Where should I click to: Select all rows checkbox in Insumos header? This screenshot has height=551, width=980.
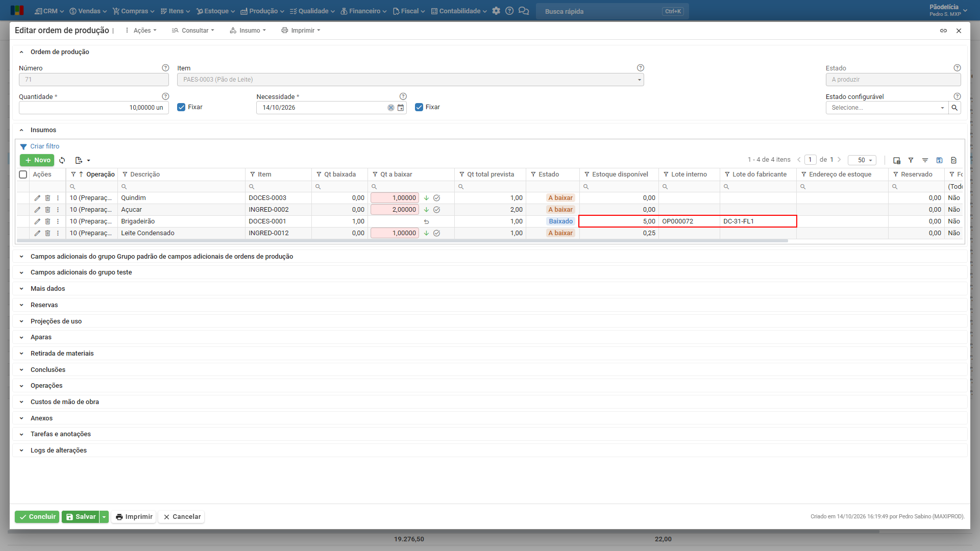click(x=23, y=174)
